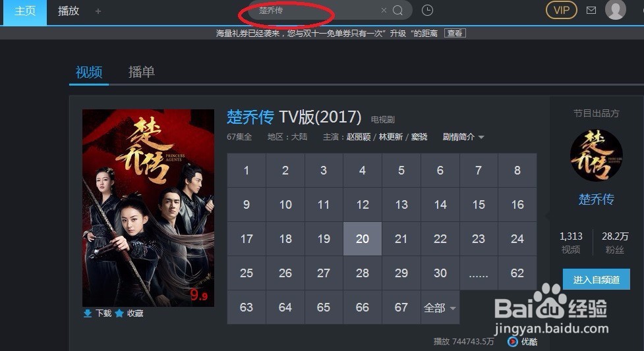Open the 全部 episodes dropdown
This screenshot has height=351, width=644.
440,308
